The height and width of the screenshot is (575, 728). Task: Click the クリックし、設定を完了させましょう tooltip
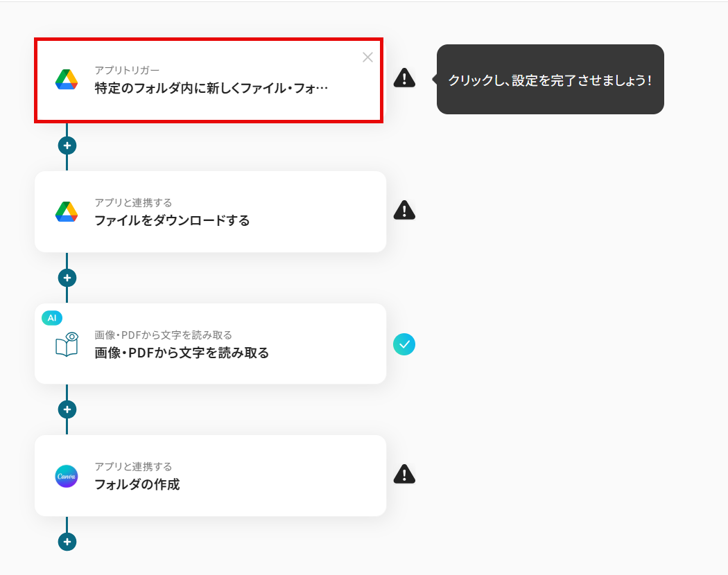[550, 80]
